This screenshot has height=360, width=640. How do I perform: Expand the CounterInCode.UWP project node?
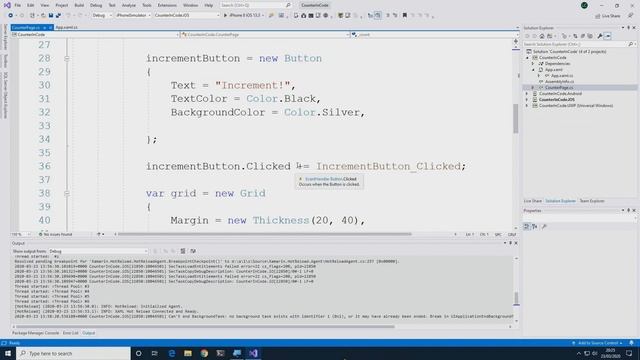pyautogui.click(x=527, y=106)
